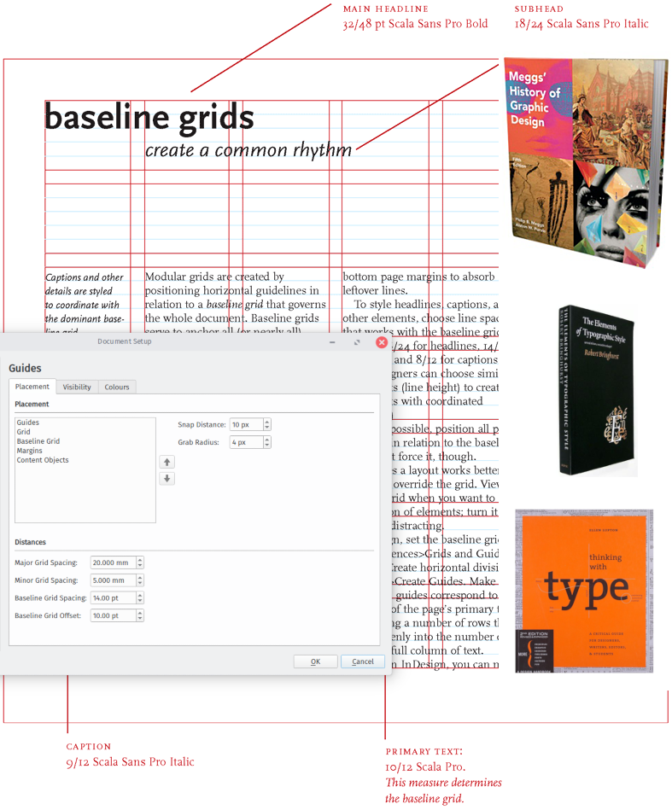Viewport: 672px width, 810px height.
Task: Click the move-up arrow button
Action: pyautogui.click(x=167, y=462)
